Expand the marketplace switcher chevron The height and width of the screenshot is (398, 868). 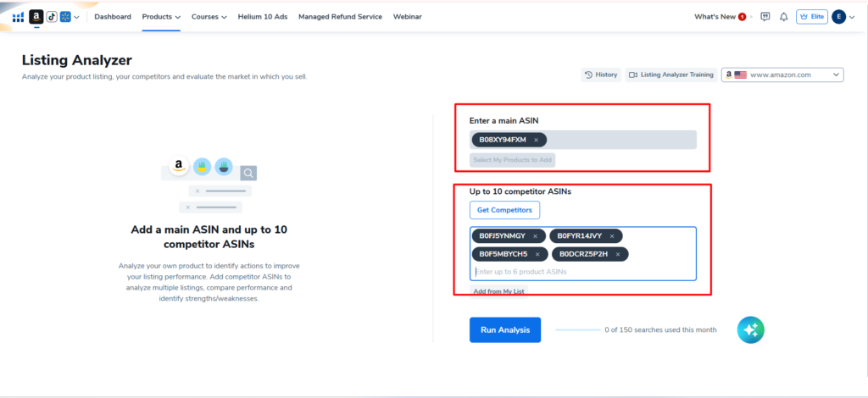[x=76, y=17]
